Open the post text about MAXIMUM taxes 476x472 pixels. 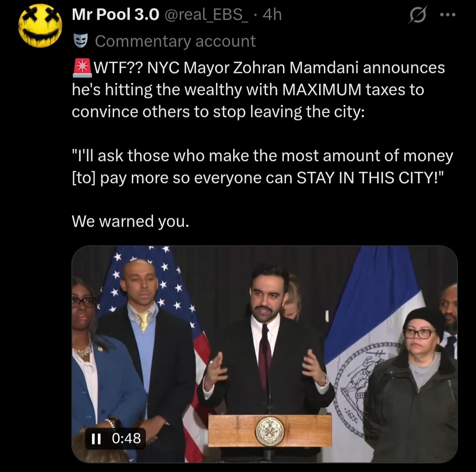click(x=258, y=89)
